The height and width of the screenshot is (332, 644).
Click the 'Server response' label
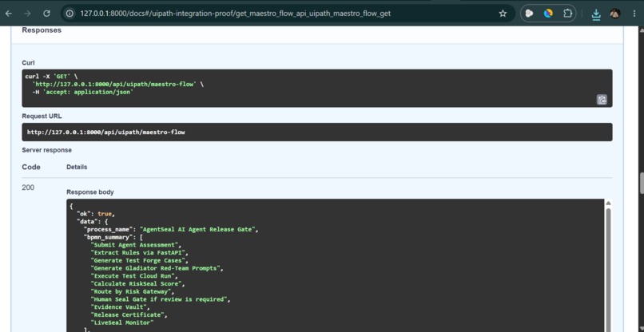47,150
